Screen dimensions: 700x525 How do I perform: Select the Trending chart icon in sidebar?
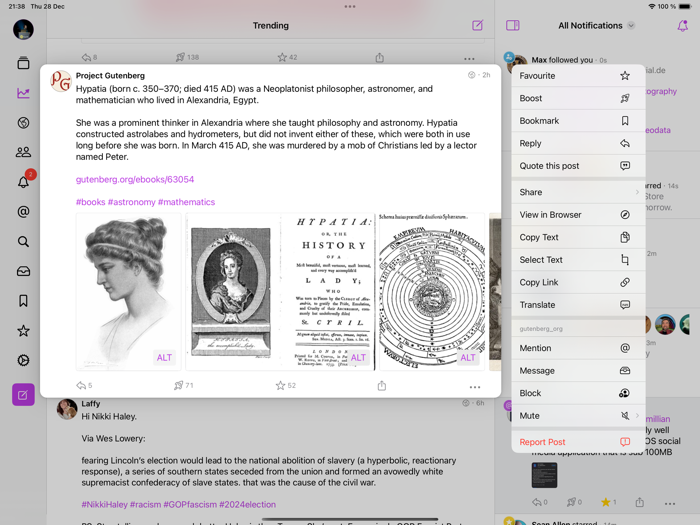click(x=23, y=93)
